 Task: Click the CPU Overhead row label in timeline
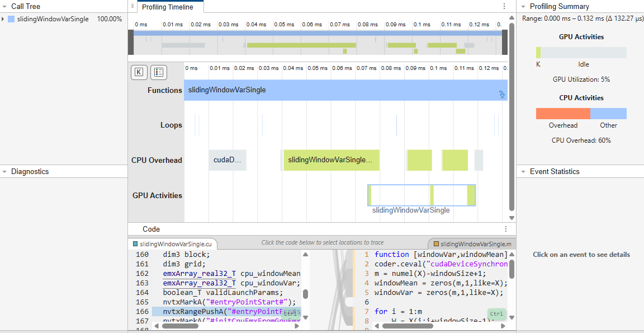(x=157, y=160)
